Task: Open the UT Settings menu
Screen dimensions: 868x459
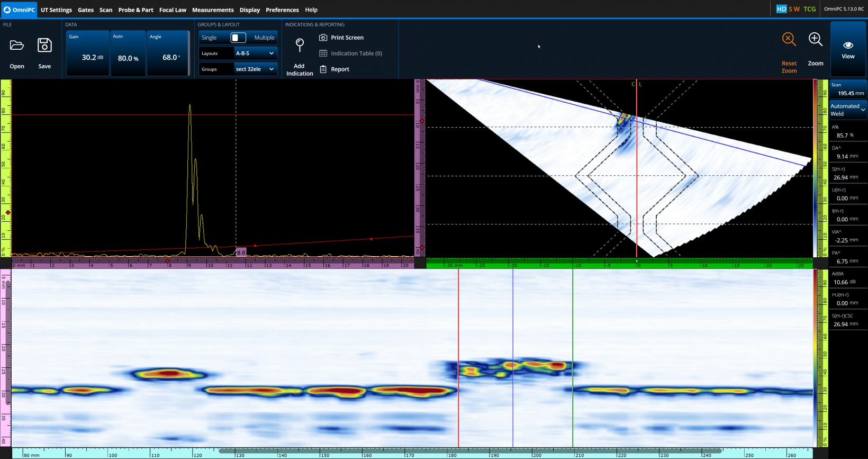Action: (56, 10)
